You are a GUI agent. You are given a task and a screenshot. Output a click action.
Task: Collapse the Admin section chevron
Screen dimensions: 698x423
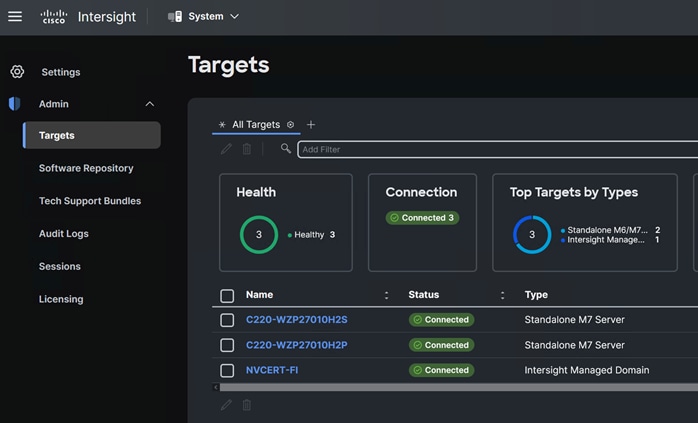(x=150, y=104)
